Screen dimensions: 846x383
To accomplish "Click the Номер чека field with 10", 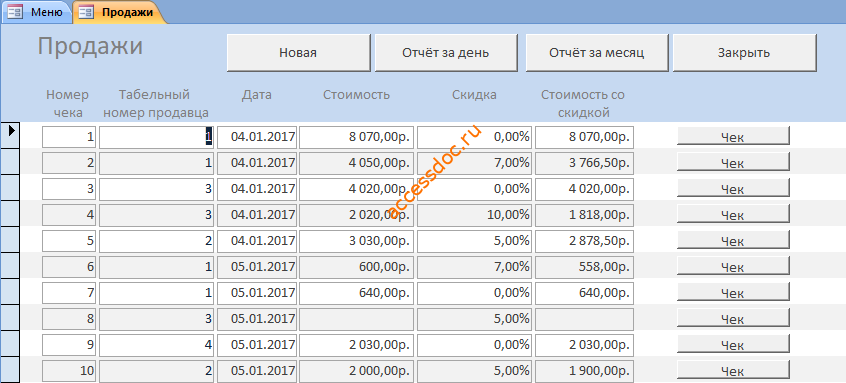I will (69, 371).
